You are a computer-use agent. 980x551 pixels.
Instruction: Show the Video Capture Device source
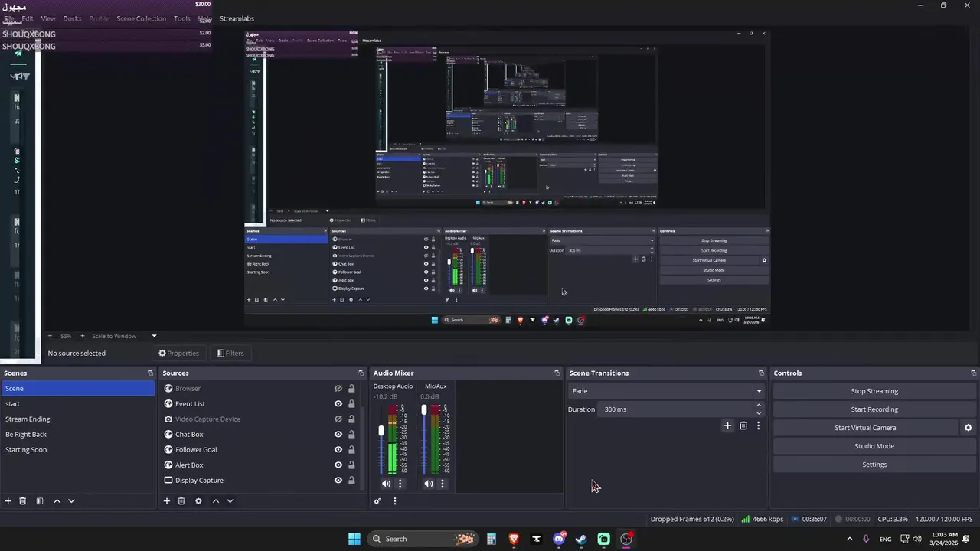tap(338, 419)
